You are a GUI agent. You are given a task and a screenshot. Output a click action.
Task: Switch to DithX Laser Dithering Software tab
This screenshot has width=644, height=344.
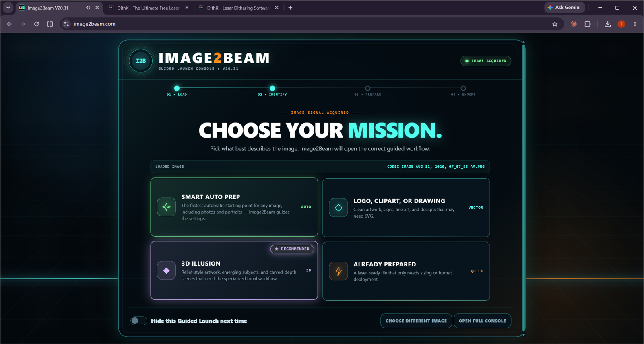coord(238,8)
